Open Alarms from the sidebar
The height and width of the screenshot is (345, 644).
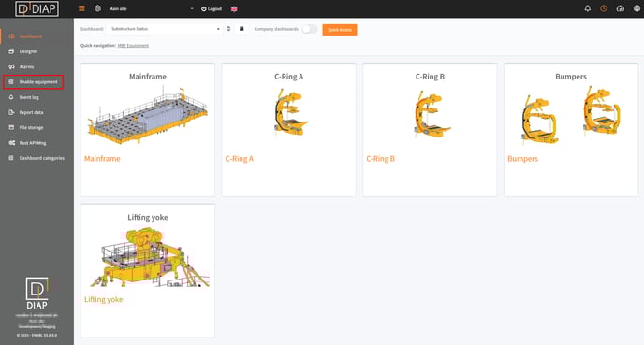coord(26,67)
